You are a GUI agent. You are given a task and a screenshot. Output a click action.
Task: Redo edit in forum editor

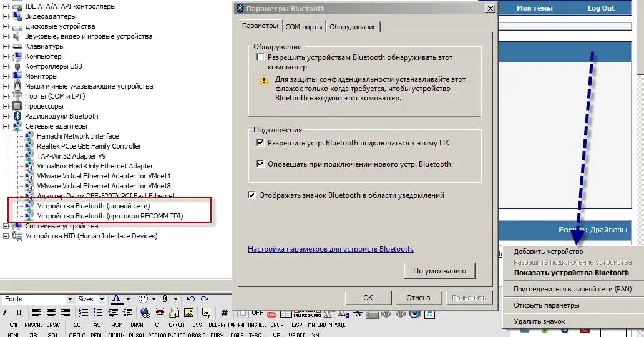(205, 299)
